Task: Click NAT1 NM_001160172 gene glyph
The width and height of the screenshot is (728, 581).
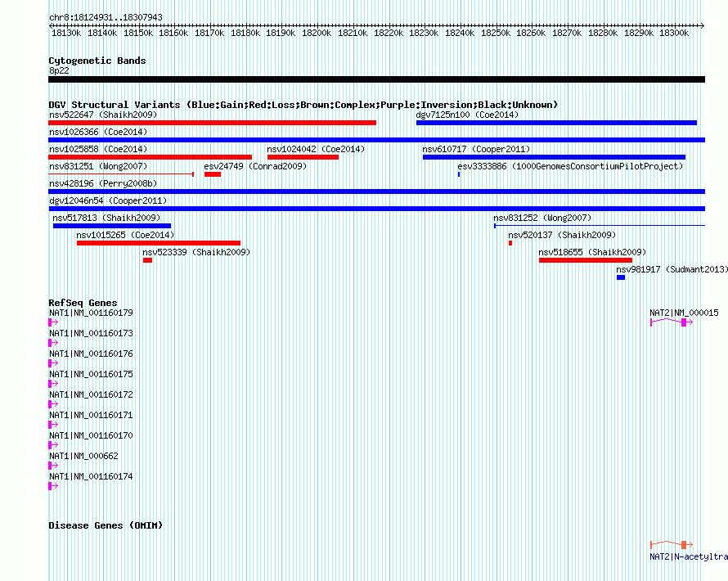Action: [x=53, y=404]
